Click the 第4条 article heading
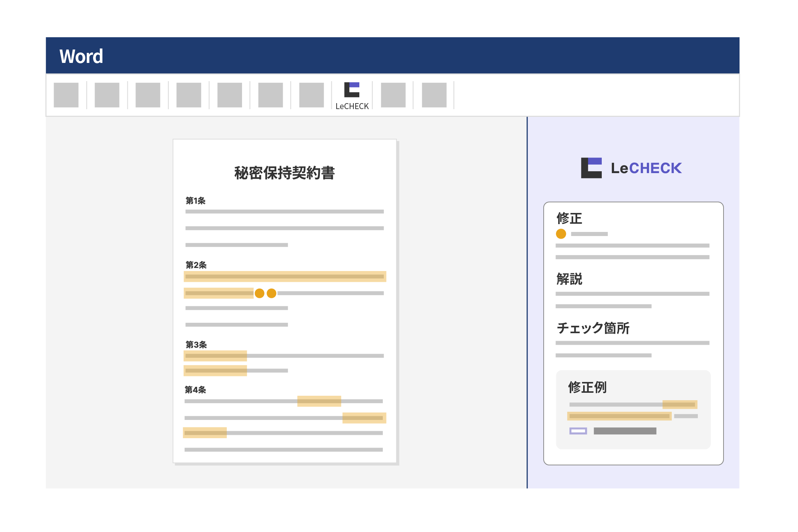This screenshot has width=798, height=532. click(x=195, y=390)
